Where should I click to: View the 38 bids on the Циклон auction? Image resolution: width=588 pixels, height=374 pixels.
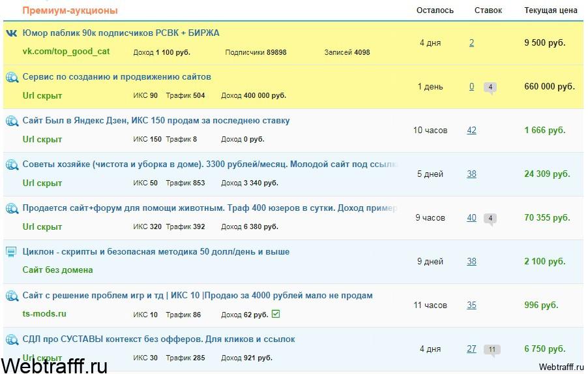471,262
